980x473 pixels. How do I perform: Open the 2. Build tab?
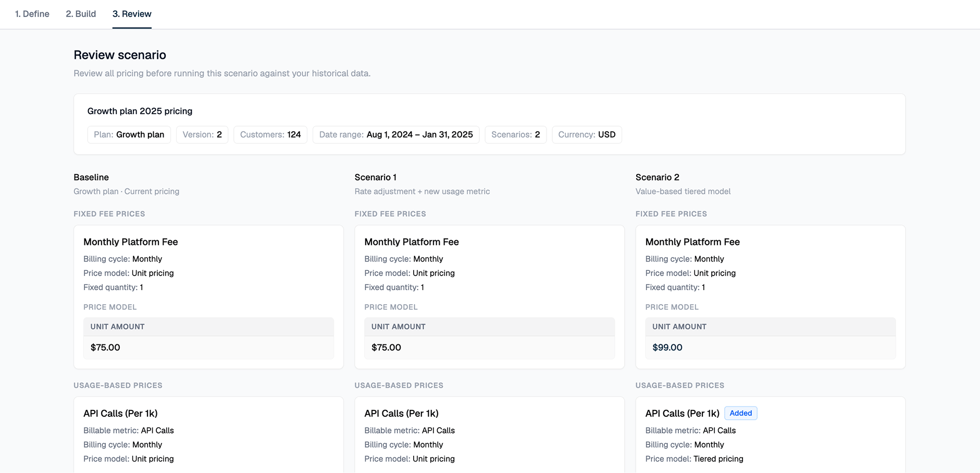(81, 14)
